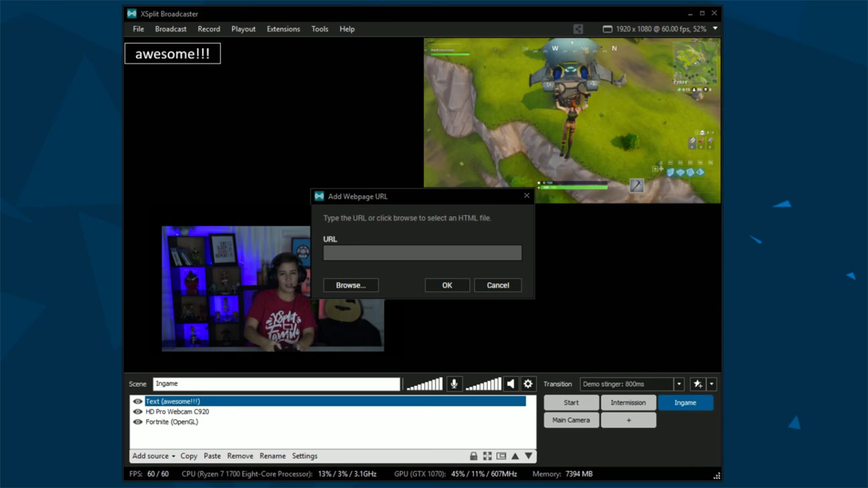Click the awesome!!! text overlay in the preview
This screenshot has height=488, width=868.
172,53
